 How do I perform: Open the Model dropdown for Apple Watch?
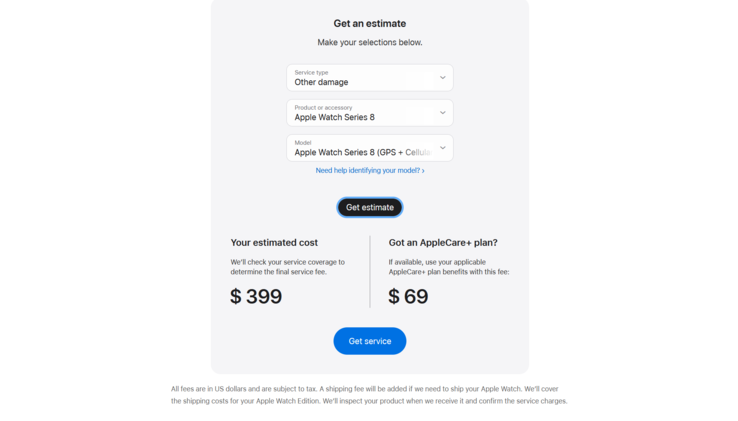[x=362, y=148]
